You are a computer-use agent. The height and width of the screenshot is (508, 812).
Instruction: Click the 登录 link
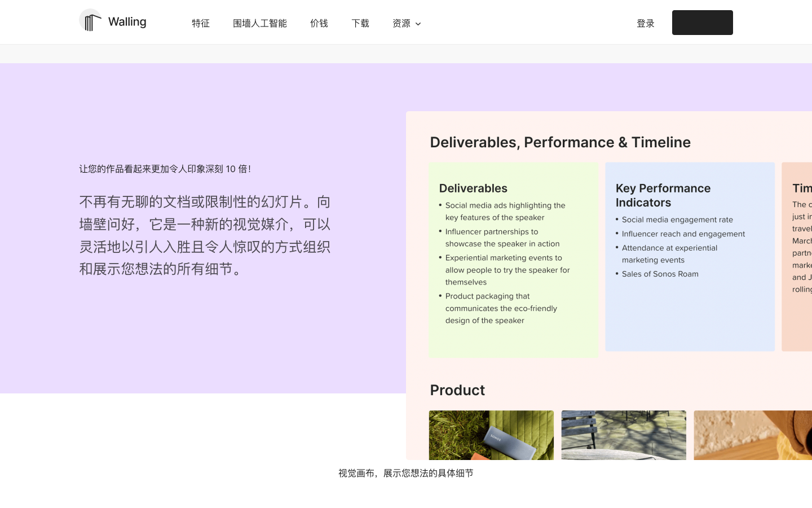click(646, 23)
